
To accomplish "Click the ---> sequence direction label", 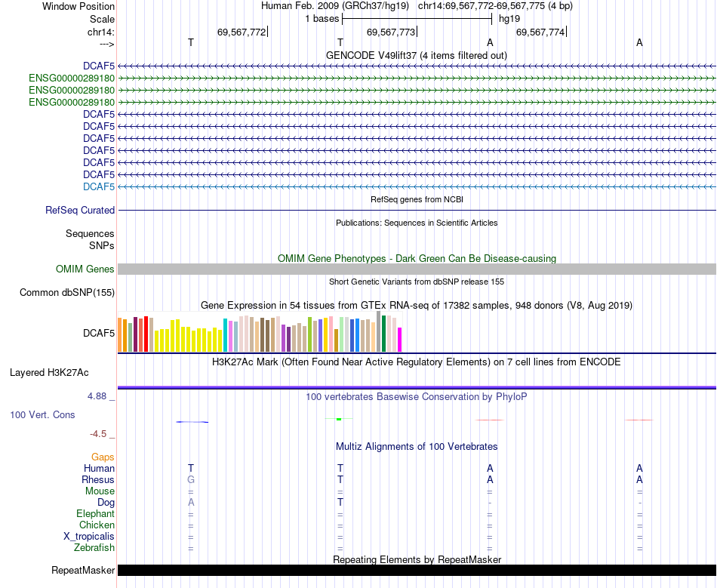I will click(106, 44).
